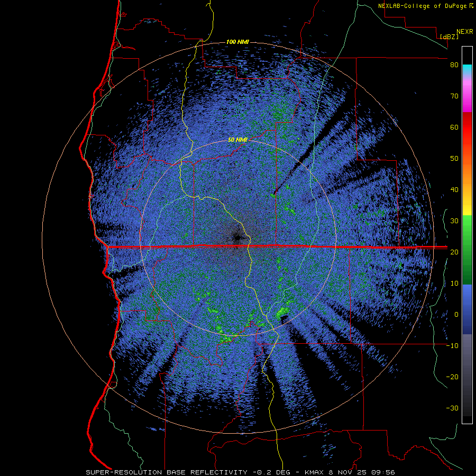Select the [dBZ] unit label
This screenshot has height=476, width=476.
(x=449, y=36)
